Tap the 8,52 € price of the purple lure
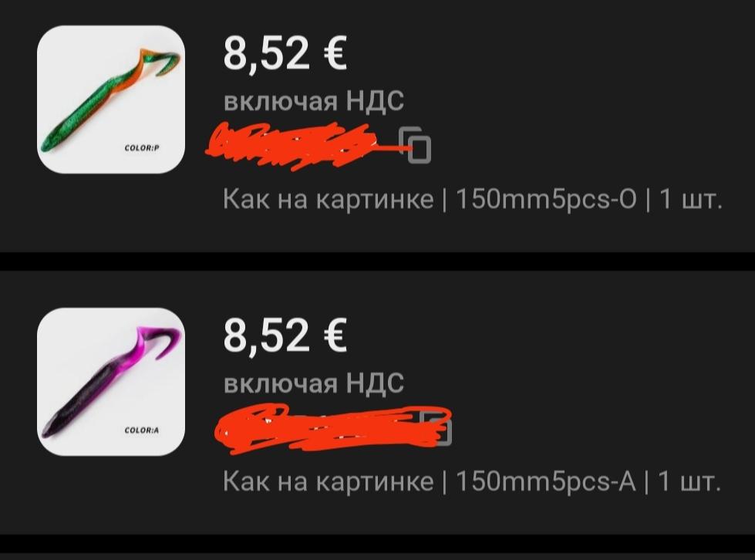Screen dimensions: 755x560 click(285, 336)
